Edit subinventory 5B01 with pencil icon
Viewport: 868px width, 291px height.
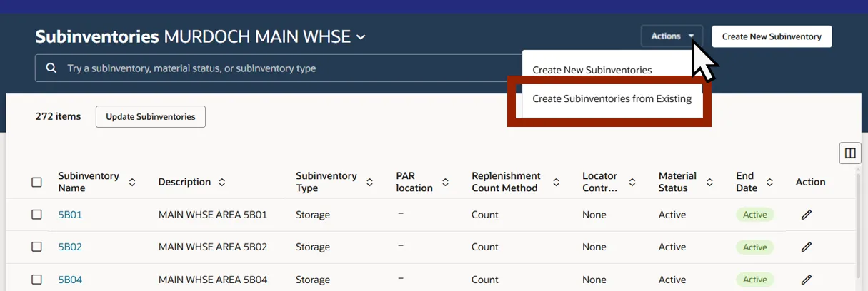point(807,215)
